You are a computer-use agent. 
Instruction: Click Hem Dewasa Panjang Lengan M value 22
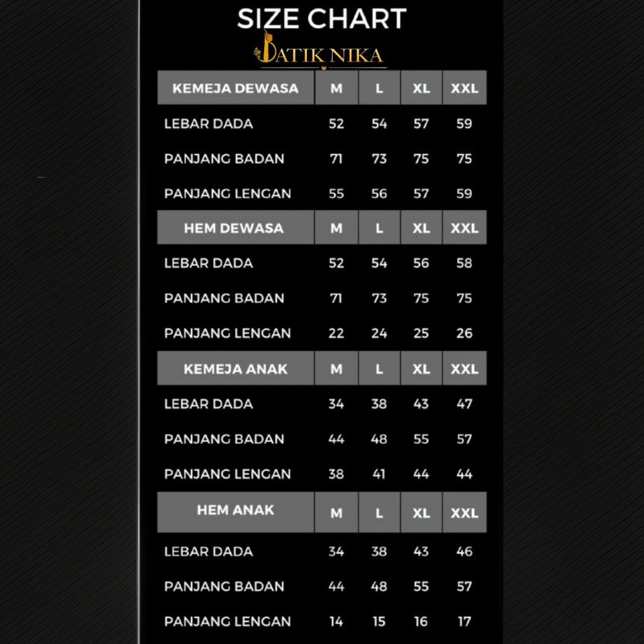pos(336,333)
